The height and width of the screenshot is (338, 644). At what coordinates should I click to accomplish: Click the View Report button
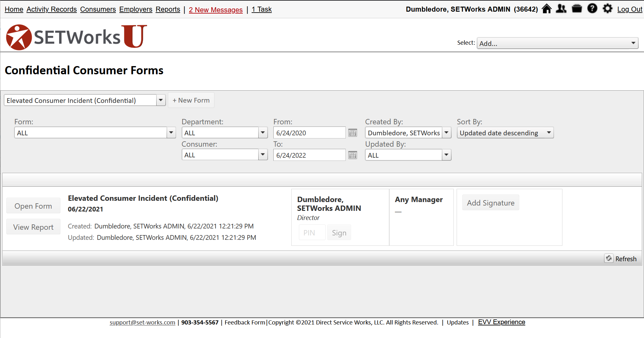pos(33,227)
